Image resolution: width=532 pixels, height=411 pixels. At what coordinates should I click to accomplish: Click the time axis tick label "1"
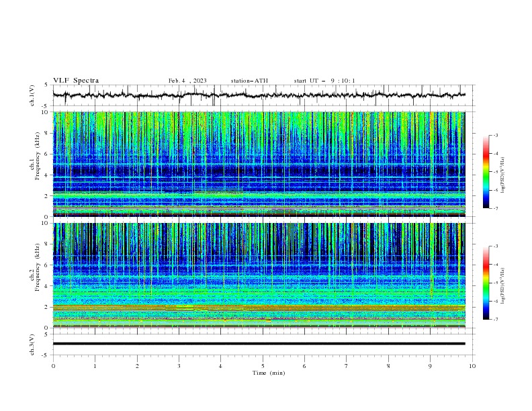(x=95, y=366)
